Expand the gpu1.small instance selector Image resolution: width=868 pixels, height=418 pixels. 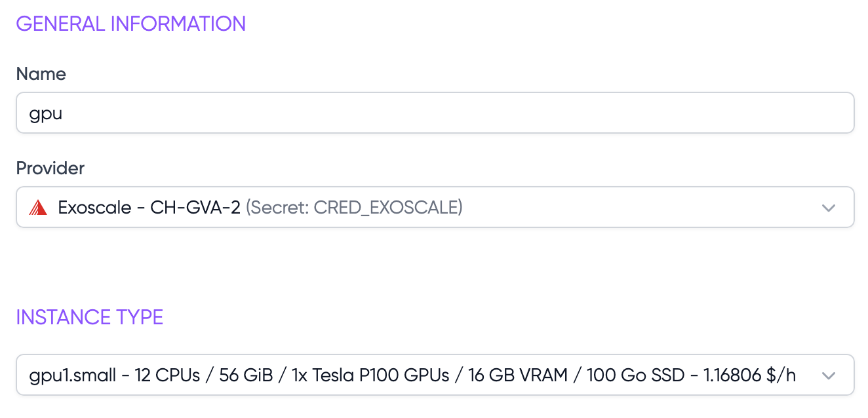click(435, 375)
